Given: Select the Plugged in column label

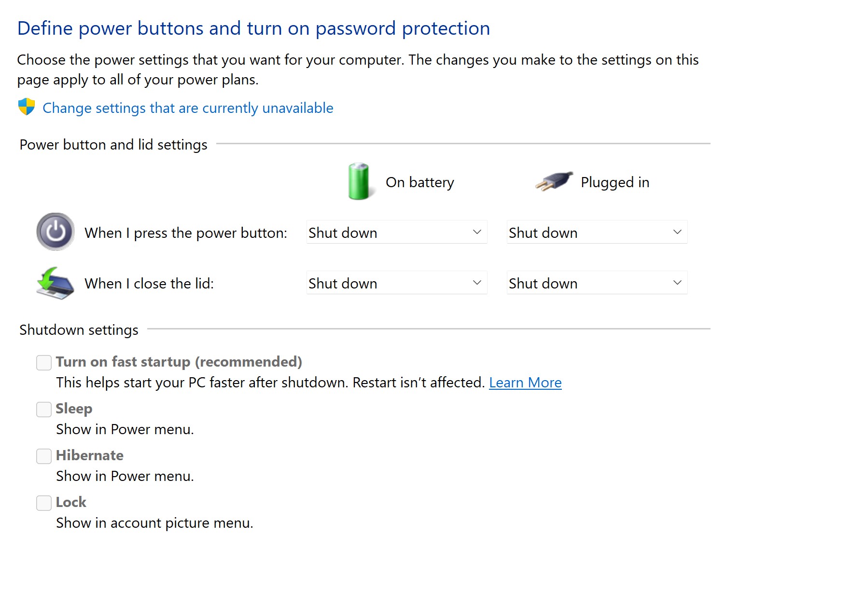Looking at the screenshot, I should (615, 182).
